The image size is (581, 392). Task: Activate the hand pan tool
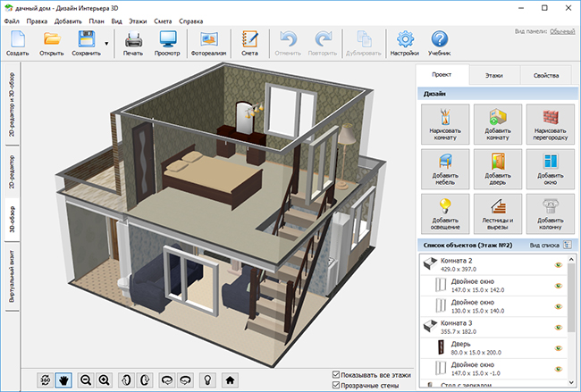coord(63,379)
